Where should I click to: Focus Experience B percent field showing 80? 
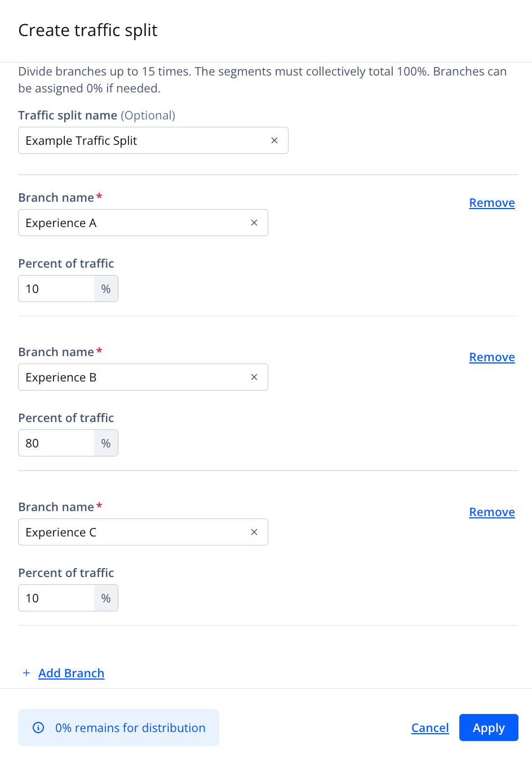[56, 443]
